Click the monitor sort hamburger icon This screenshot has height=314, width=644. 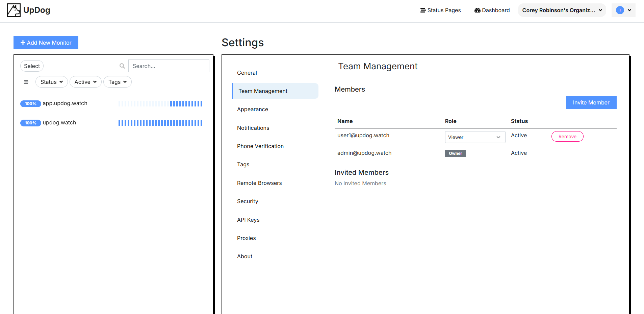click(x=26, y=82)
